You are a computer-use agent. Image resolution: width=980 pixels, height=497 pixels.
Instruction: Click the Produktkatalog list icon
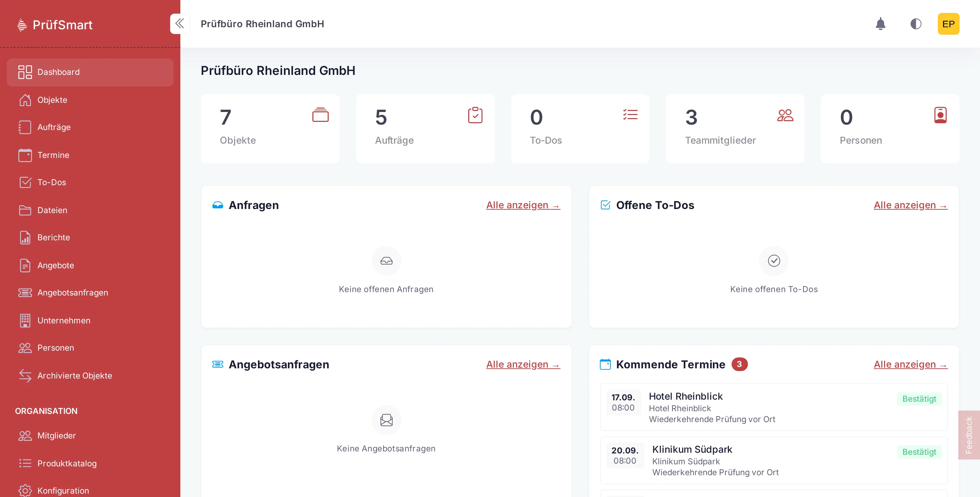pos(25,463)
